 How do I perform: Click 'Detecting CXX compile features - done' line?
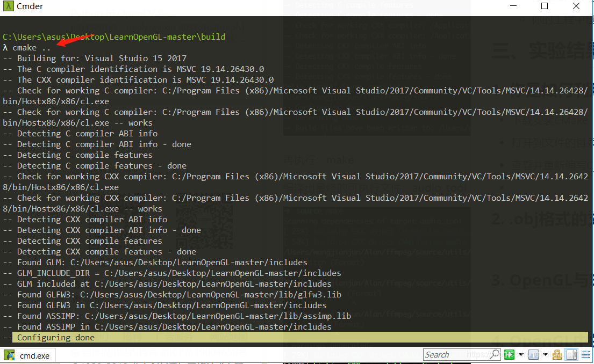[x=99, y=252]
